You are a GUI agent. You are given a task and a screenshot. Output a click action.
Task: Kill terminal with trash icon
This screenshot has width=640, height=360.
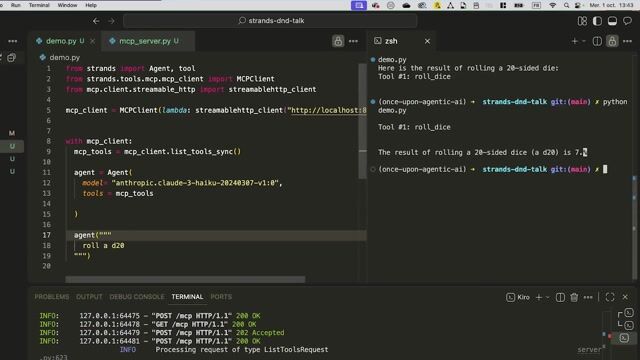574,297
